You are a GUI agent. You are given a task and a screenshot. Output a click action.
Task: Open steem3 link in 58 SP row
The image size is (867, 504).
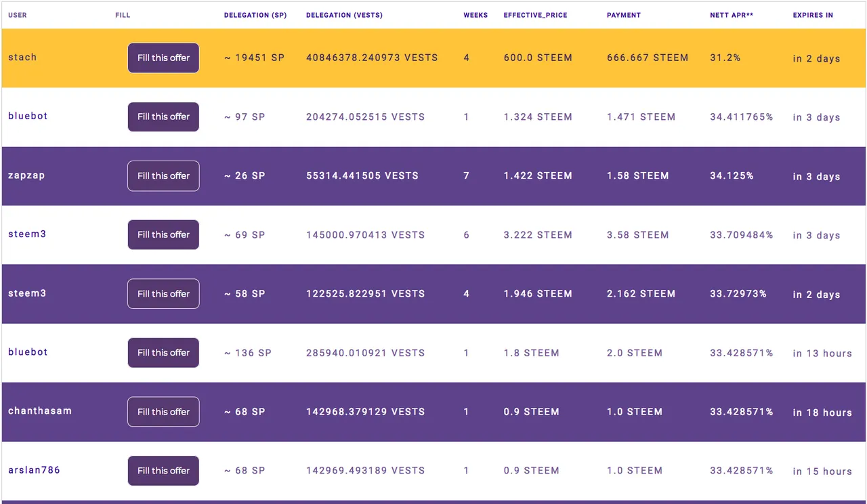tap(27, 293)
